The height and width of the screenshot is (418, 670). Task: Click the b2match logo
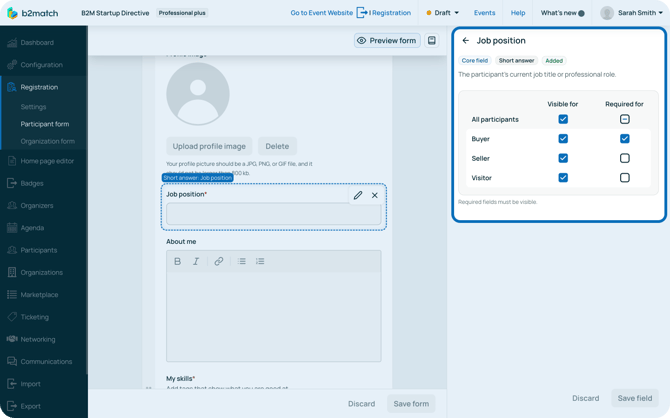point(32,13)
